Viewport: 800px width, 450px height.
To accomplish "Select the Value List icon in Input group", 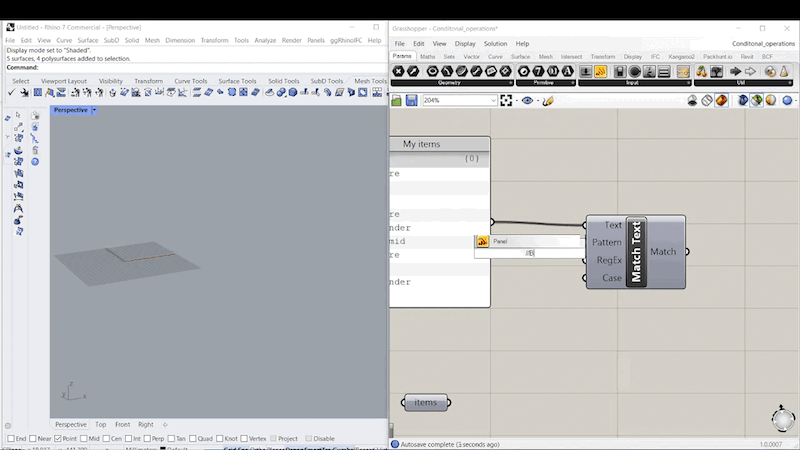I will [x=664, y=71].
